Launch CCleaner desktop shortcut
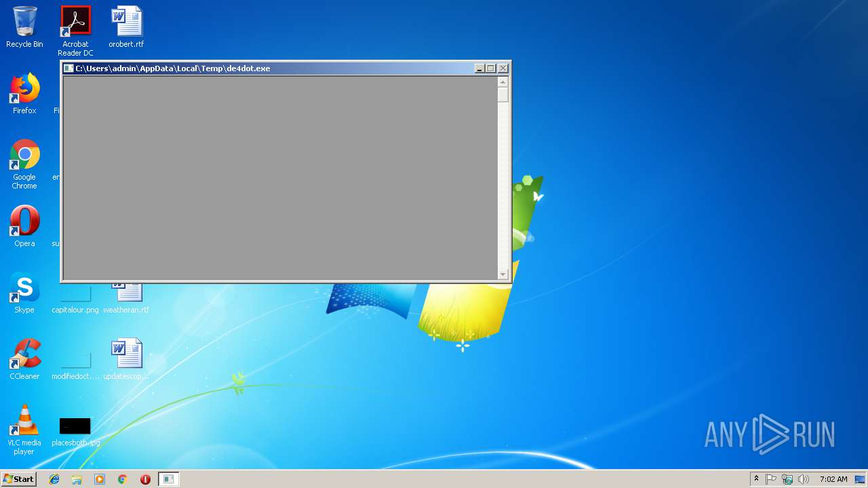Image resolution: width=868 pixels, height=488 pixels. (x=24, y=359)
